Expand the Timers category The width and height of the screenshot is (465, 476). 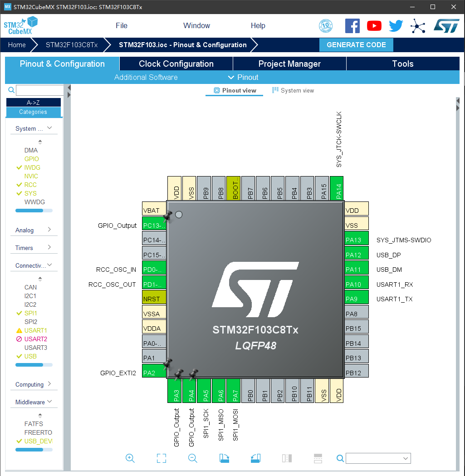click(x=34, y=248)
